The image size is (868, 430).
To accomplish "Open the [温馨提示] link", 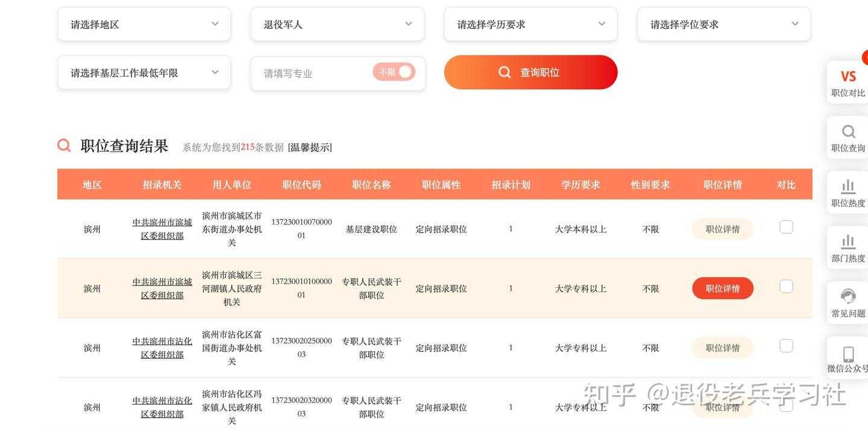I will coord(310,147).
